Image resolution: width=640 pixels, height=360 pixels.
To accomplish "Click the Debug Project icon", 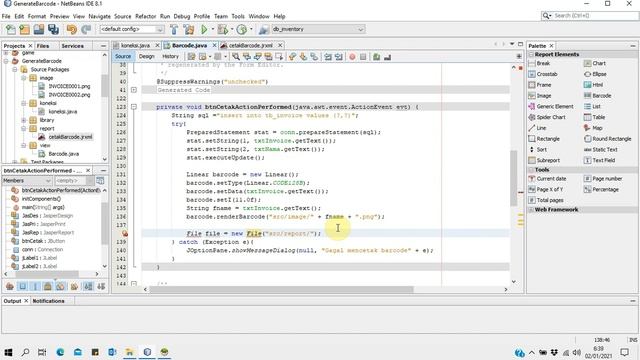I will pos(222,29).
